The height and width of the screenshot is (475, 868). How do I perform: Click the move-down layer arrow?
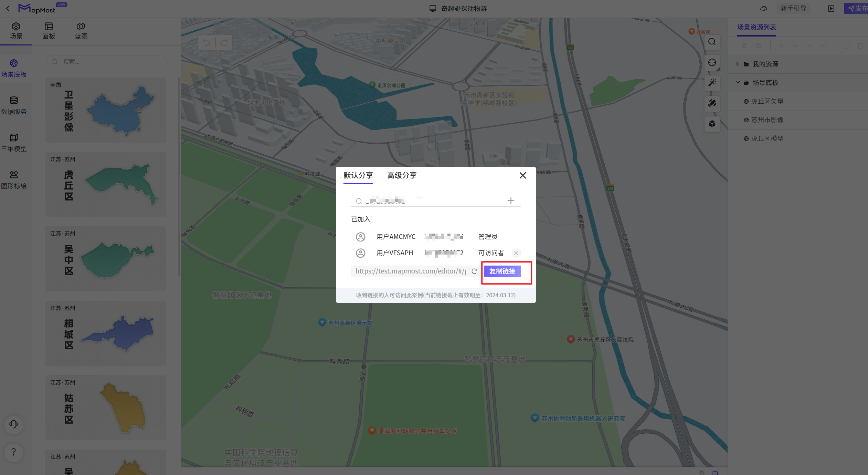809,45
